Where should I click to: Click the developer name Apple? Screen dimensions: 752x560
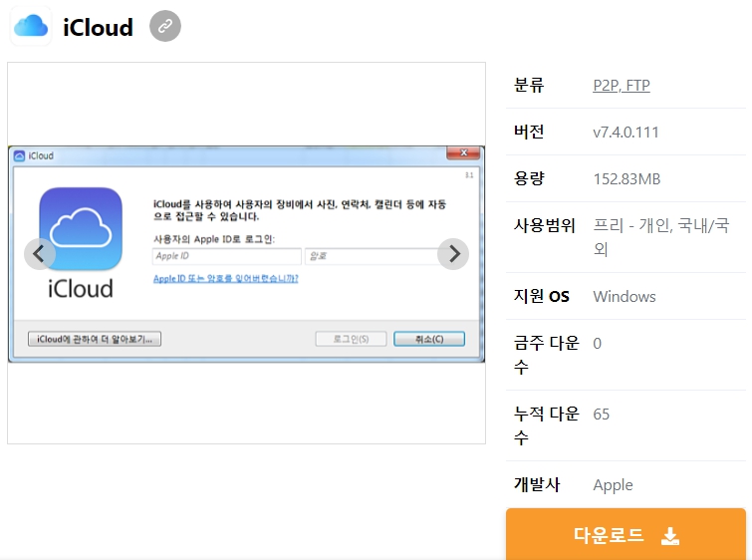(613, 485)
